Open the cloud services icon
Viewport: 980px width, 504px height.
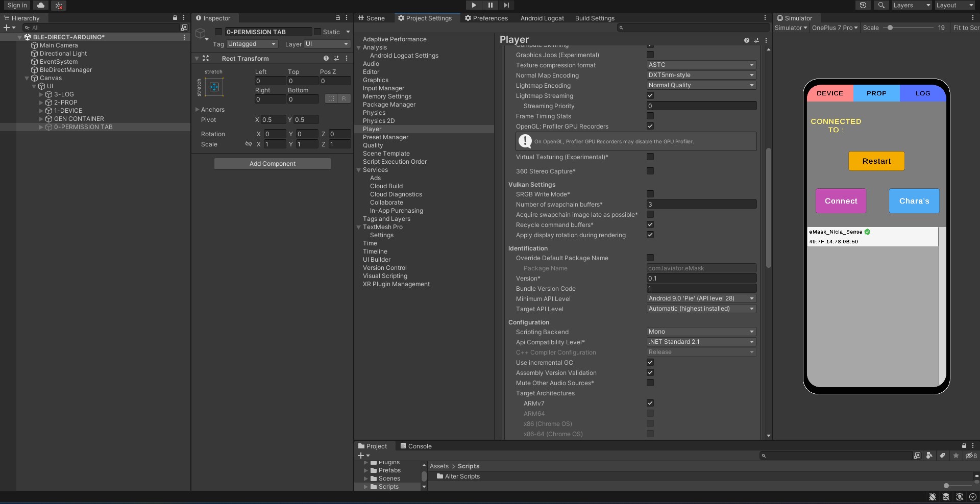tap(41, 5)
